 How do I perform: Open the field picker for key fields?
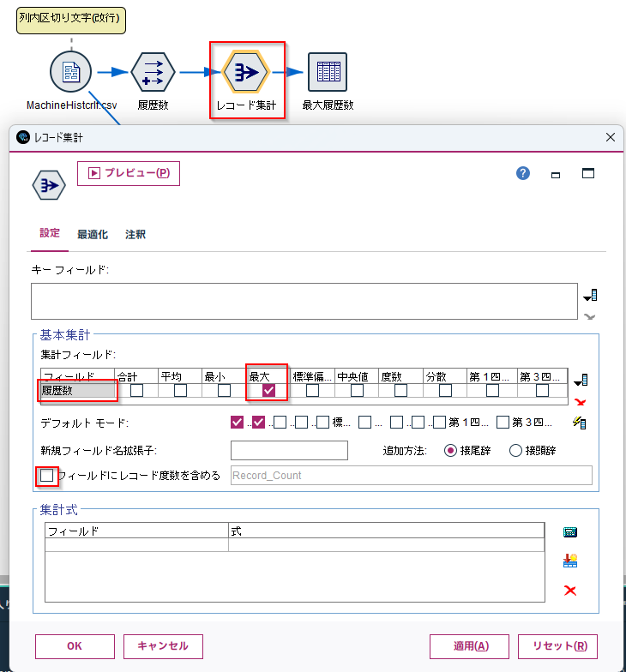point(590,295)
